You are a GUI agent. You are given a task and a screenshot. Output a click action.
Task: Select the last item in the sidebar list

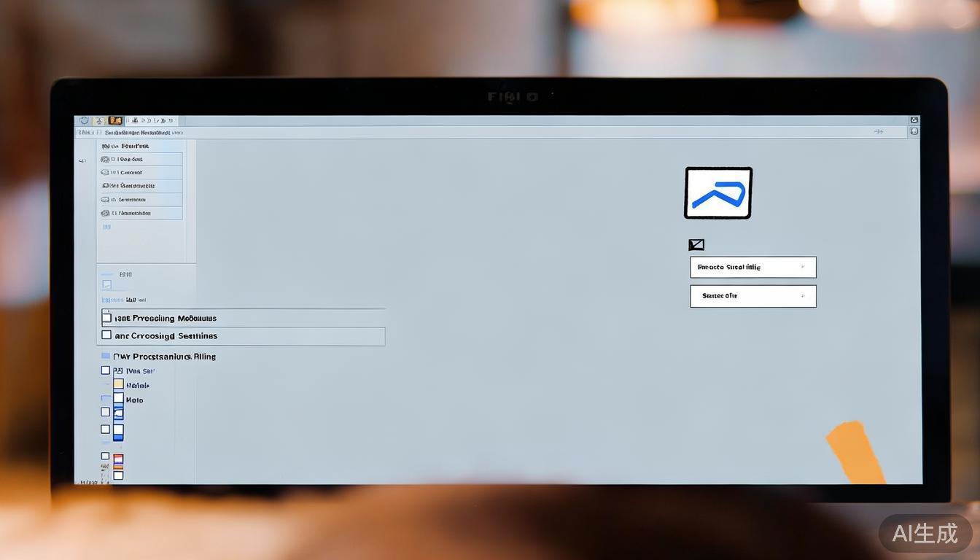[x=140, y=213]
